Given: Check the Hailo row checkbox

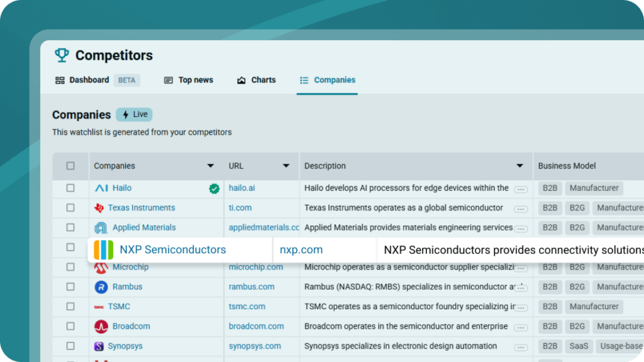Looking at the screenshot, I should click(x=70, y=188).
